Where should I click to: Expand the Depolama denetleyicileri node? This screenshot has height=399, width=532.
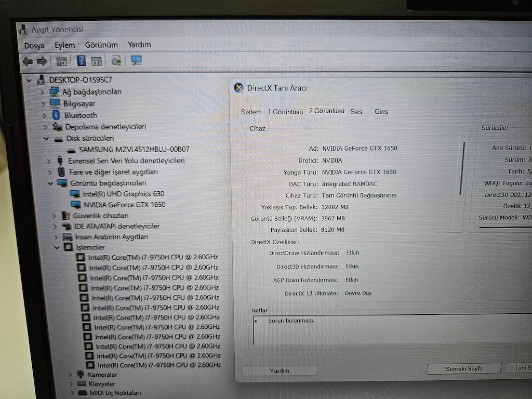46,127
